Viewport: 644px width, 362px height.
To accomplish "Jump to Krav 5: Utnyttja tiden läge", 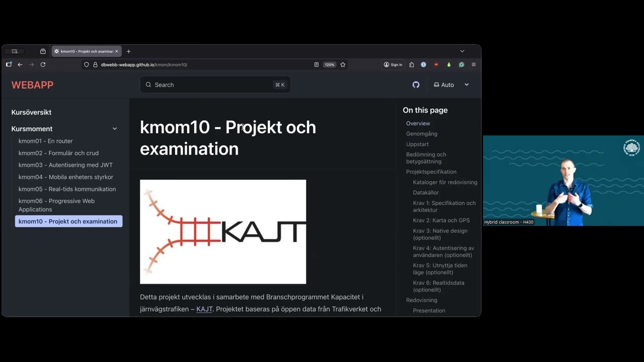I will pyautogui.click(x=440, y=269).
